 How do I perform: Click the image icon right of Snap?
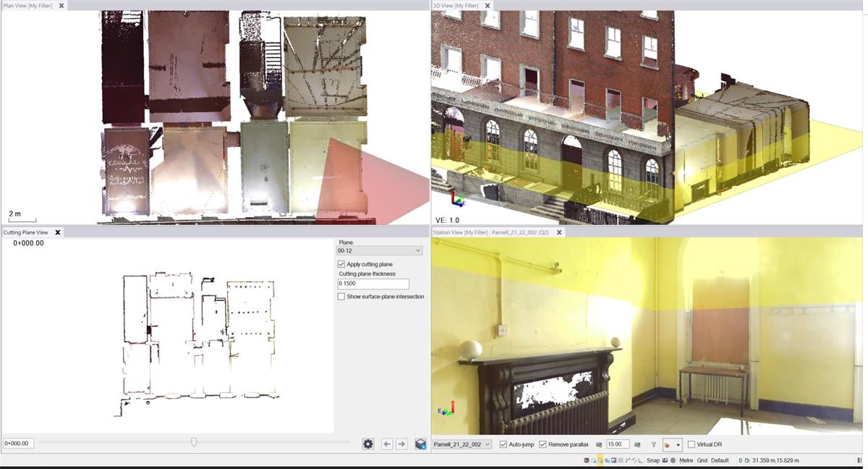pyautogui.click(x=665, y=460)
